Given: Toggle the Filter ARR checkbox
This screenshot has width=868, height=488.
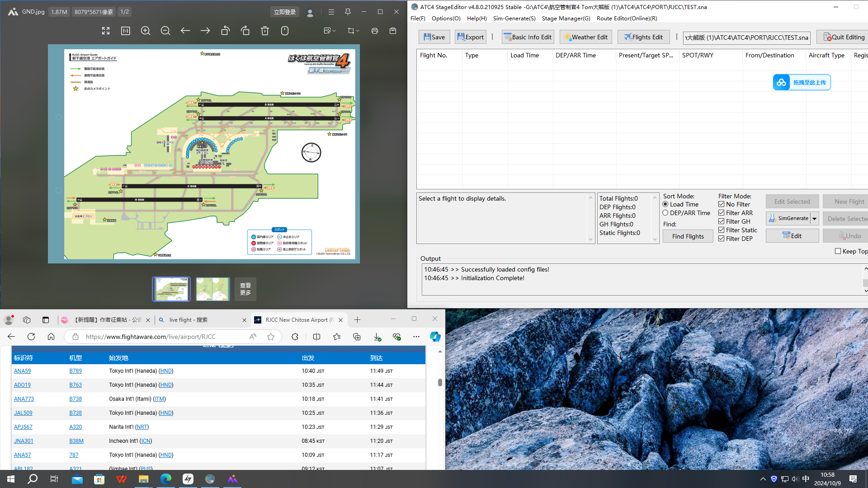Looking at the screenshot, I should 722,213.
